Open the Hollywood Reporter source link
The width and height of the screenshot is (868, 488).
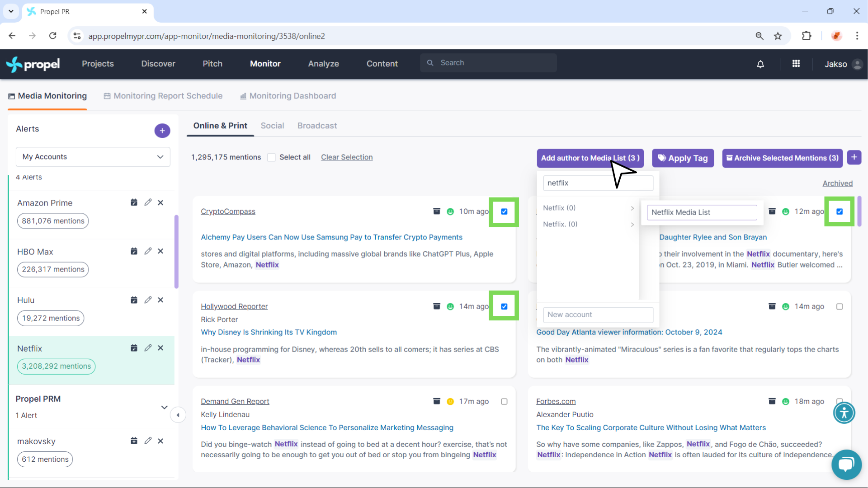coord(234,306)
